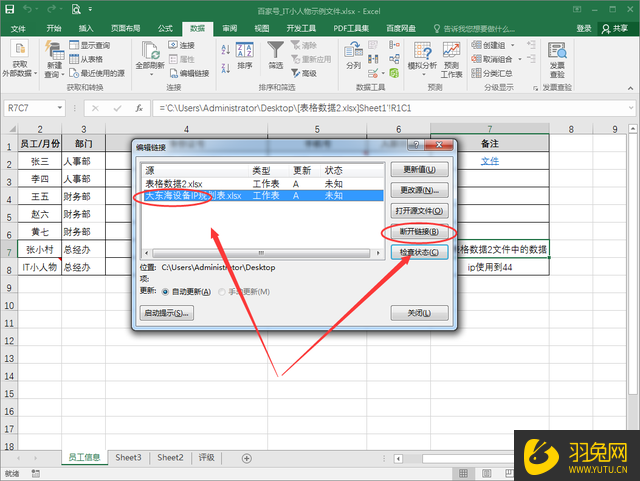Collapse the ribbon with the chevron
Screen dimensions: 640x481
630,88
